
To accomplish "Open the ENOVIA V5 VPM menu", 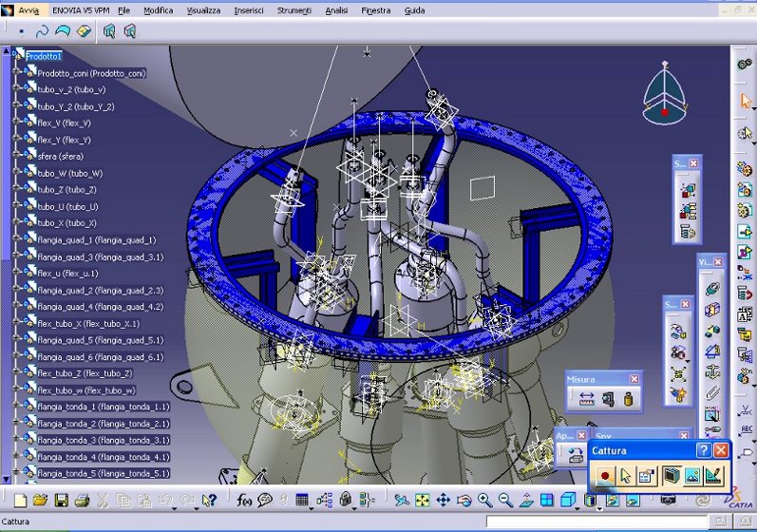I will (x=81, y=10).
